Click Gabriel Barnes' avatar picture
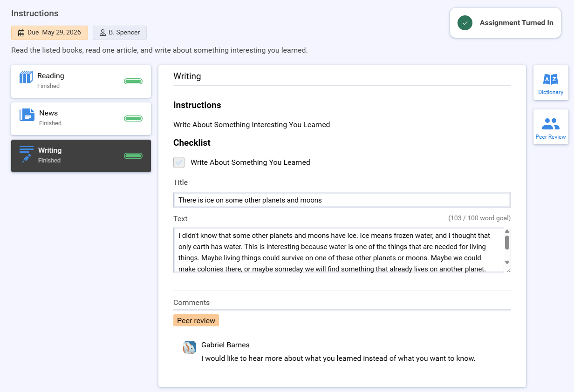 190,347
